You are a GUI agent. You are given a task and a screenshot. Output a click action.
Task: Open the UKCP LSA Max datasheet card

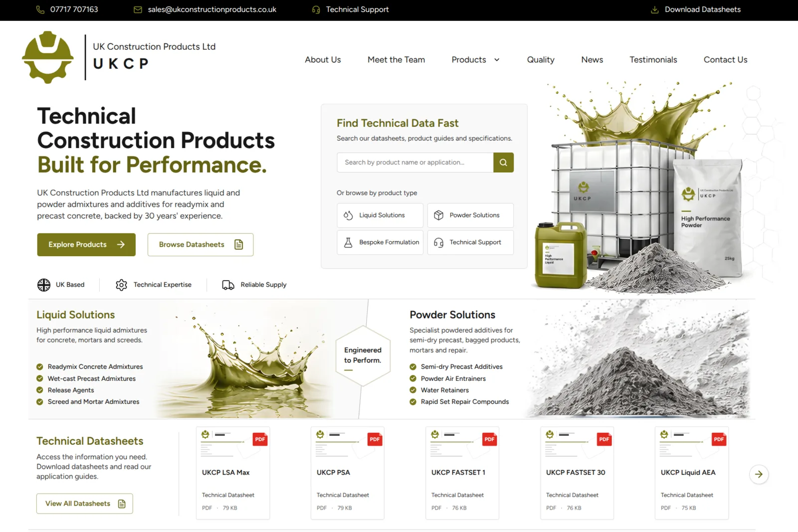pos(233,473)
